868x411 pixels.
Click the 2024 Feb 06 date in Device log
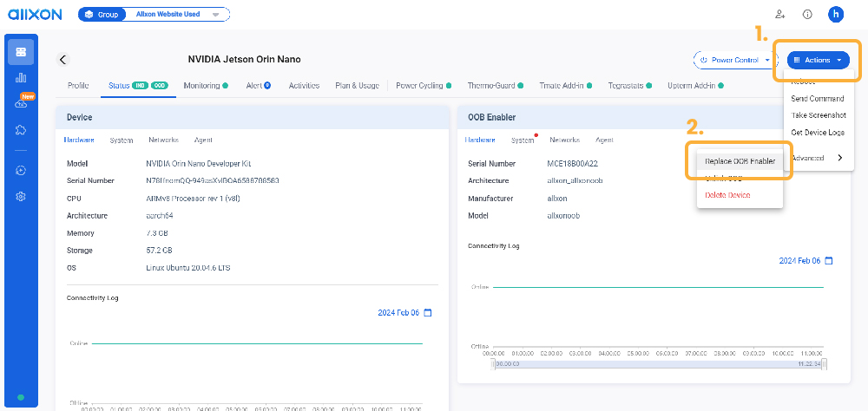[398, 312]
